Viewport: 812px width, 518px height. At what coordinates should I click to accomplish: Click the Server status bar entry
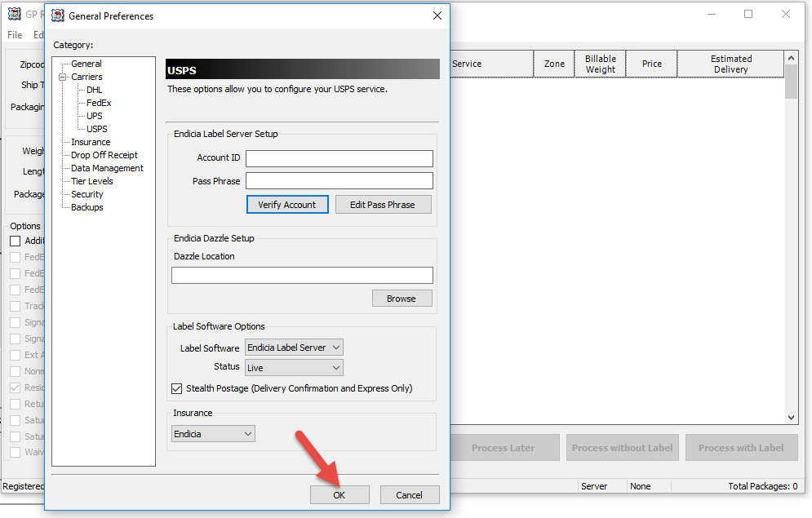594,486
